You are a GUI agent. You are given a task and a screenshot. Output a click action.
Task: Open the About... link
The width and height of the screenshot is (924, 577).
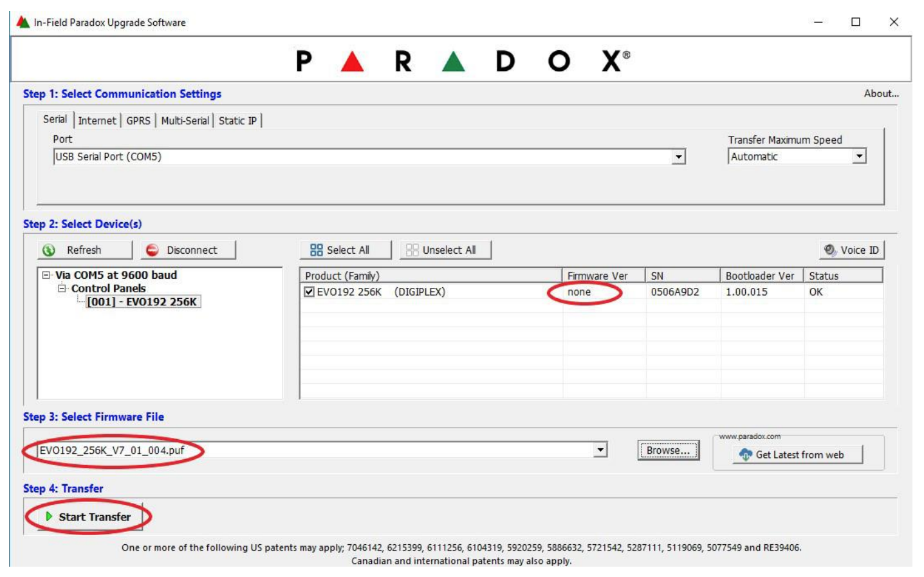[881, 93]
